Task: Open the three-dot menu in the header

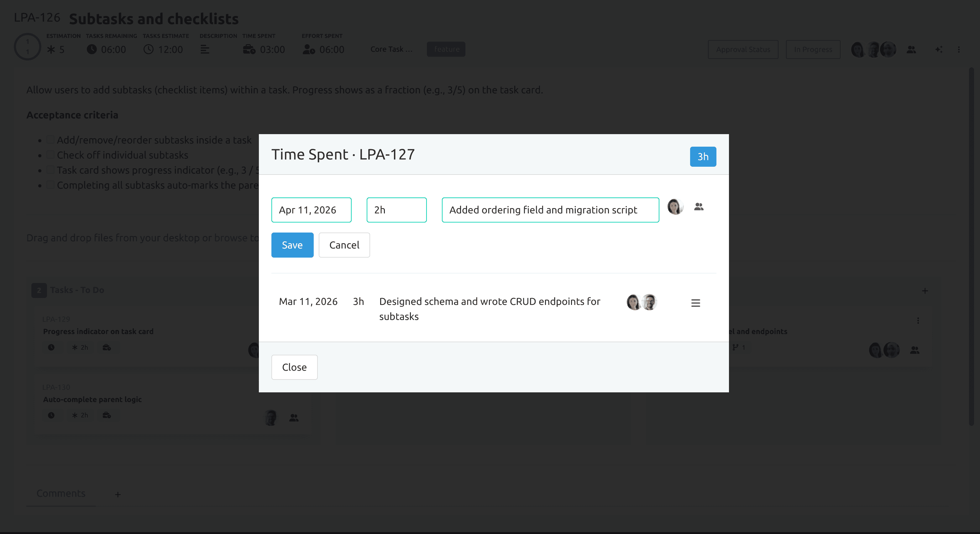Action: [958, 50]
